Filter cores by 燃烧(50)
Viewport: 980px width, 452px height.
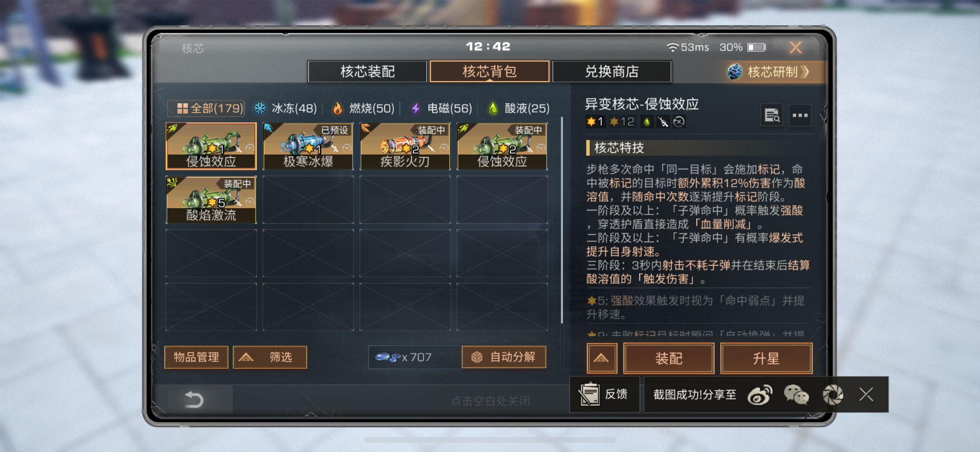click(363, 108)
